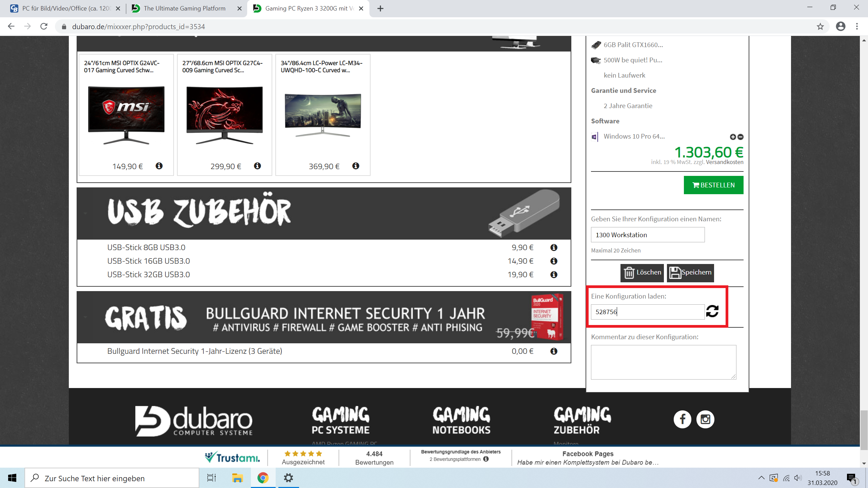
Task: Expand hidden system tray icons
Action: point(762,478)
